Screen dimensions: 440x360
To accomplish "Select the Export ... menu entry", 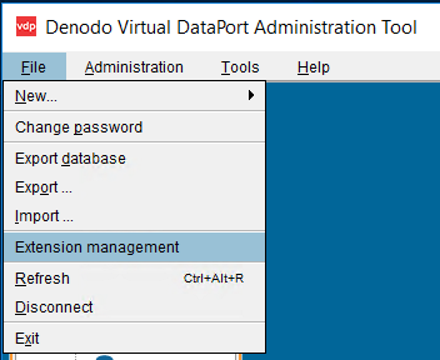I will (135, 187).
